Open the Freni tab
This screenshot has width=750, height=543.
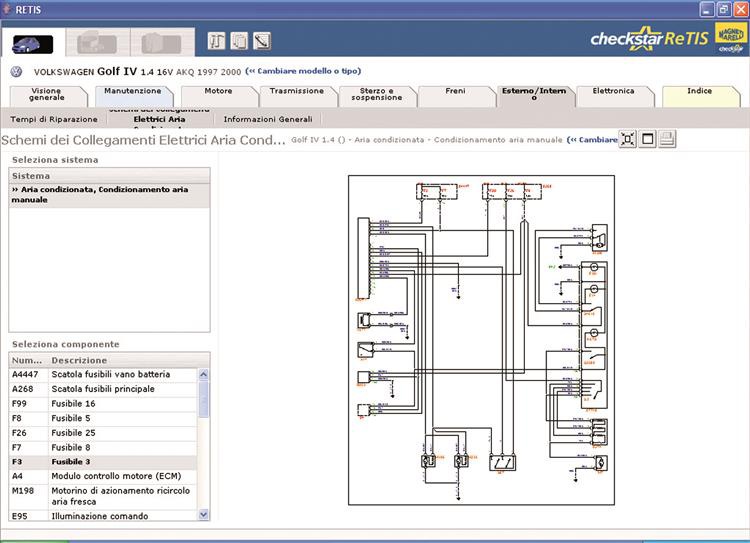point(455,91)
